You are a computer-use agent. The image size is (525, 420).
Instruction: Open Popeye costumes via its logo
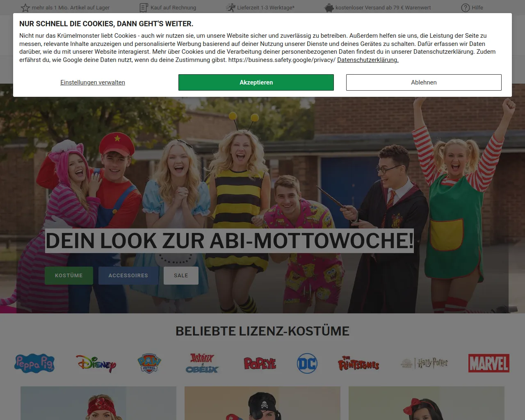[261, 363]
